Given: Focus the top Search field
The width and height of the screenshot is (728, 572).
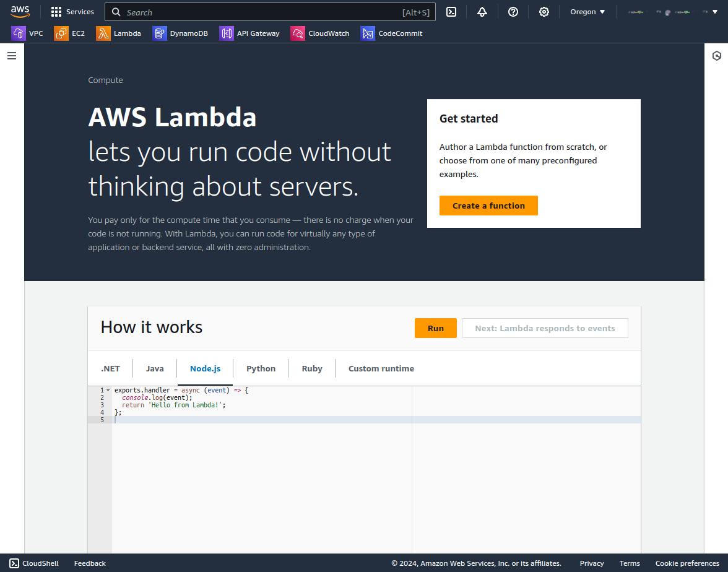Looking at the screenshot, I should tap(270, 12).
